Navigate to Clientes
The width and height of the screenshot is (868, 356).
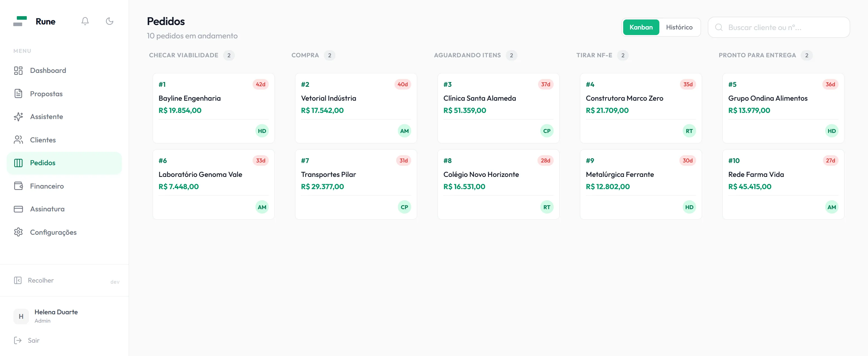64,140
